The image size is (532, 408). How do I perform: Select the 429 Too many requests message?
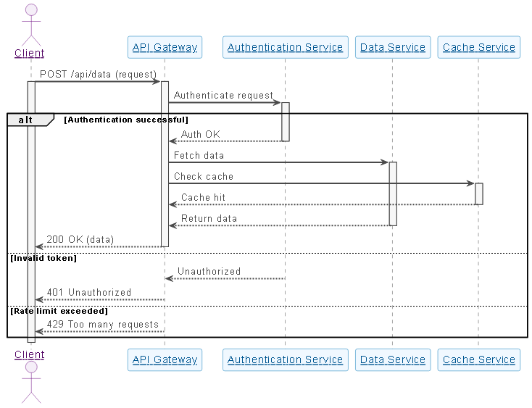(102, 325)
